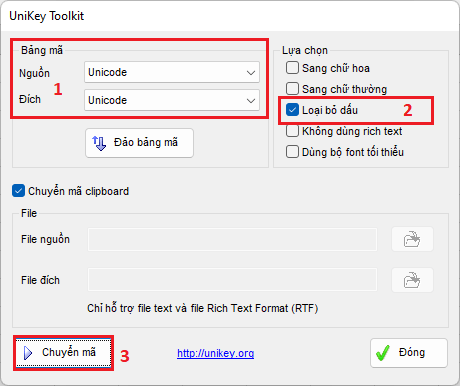Click the Đảo bảng mã button
Viewport: 460px width, 386px height.
(139, 143)
